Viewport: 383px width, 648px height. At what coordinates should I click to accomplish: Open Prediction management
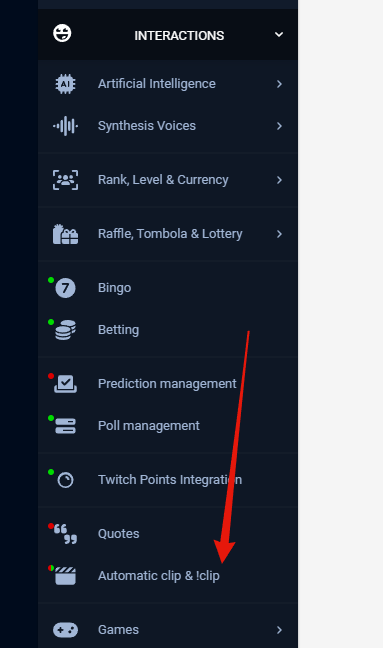tap(168, 384)
